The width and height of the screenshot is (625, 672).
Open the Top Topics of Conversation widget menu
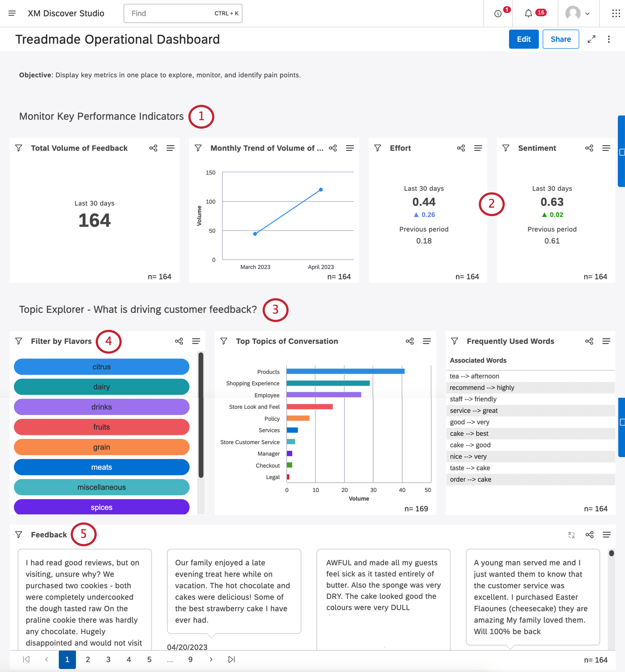pyautogui.click(x=426, y=341)
